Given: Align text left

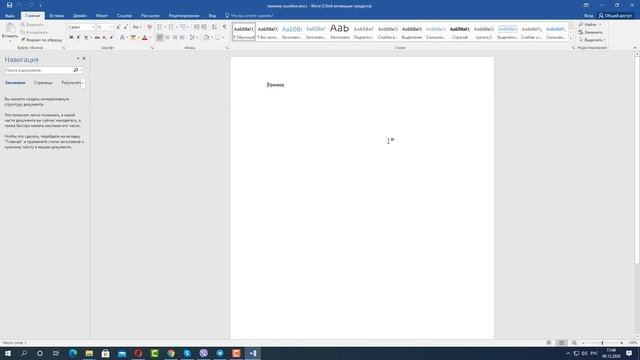Looking at the screenshot, I should pyautogui.click(x=160, y=38).
